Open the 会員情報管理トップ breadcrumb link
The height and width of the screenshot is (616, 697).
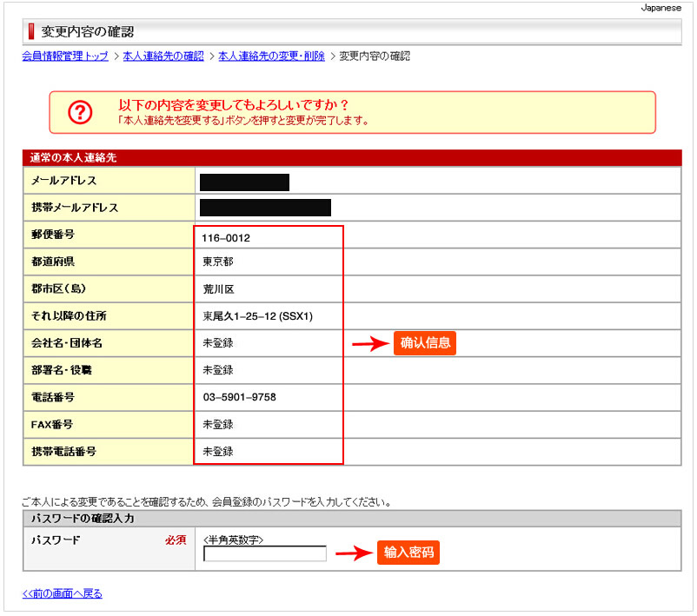point(65,56)
